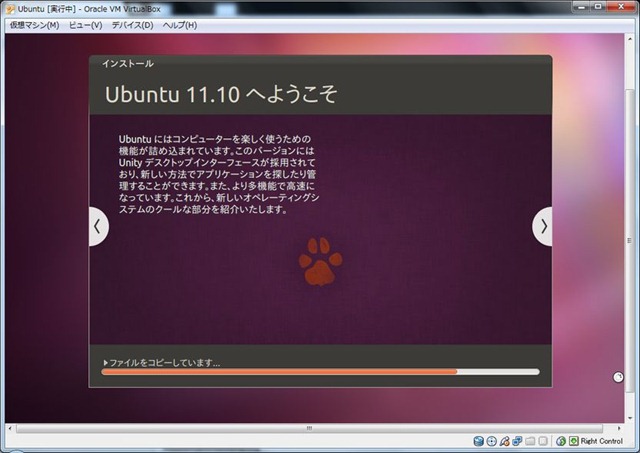Click the green keyboard capture arrow icon
The height and width of the screenshot is (453, 640).
pyautogui.click(x=573, y=441)
